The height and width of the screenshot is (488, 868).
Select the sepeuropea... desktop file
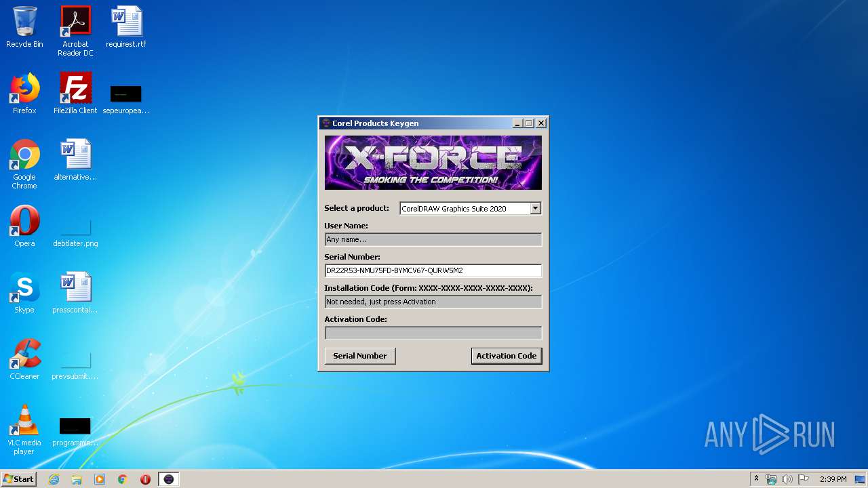pos(126,99)
